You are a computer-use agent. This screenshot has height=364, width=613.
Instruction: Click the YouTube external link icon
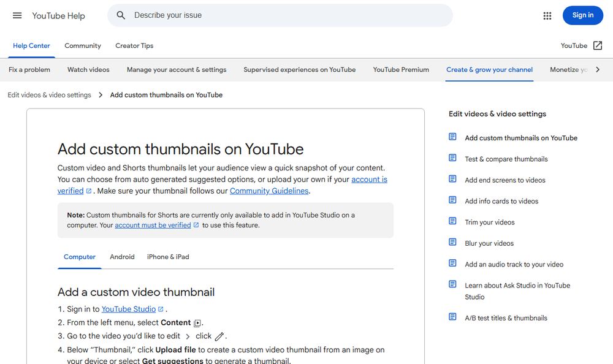597,46
